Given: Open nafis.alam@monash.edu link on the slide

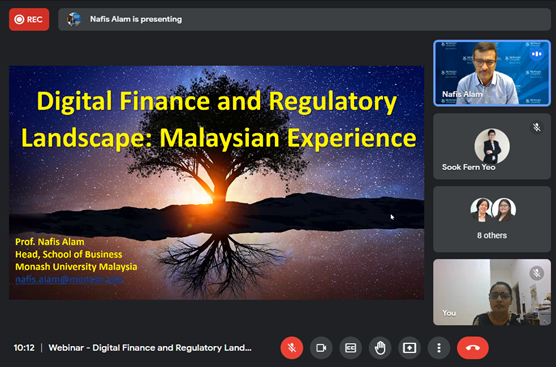Looking at the screenshot, I should pyautogui.click(x=69, y=279).
